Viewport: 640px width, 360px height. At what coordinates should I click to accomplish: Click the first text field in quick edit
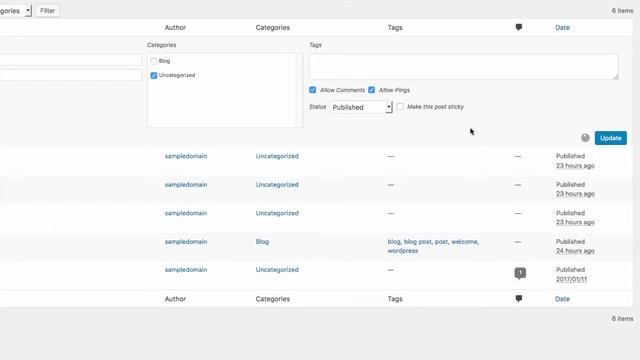click(71, 60)
